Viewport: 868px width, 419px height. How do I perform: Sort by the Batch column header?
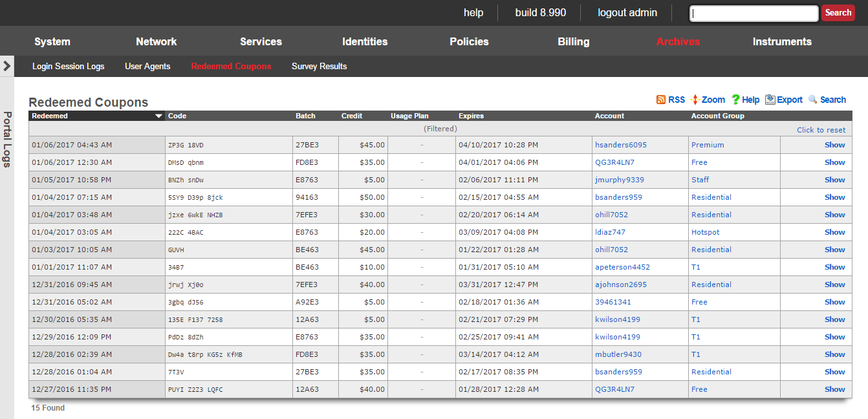305,116
